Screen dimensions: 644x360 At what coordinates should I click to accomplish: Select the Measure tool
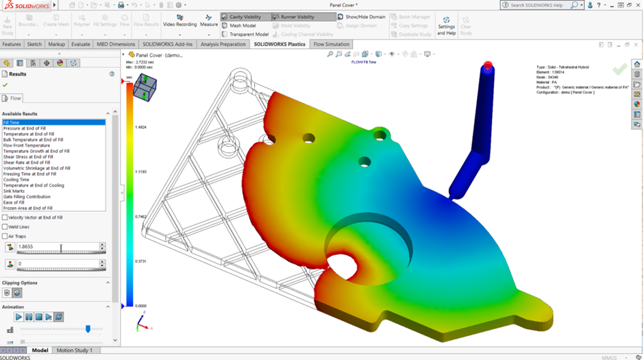(x=209, y=21)
